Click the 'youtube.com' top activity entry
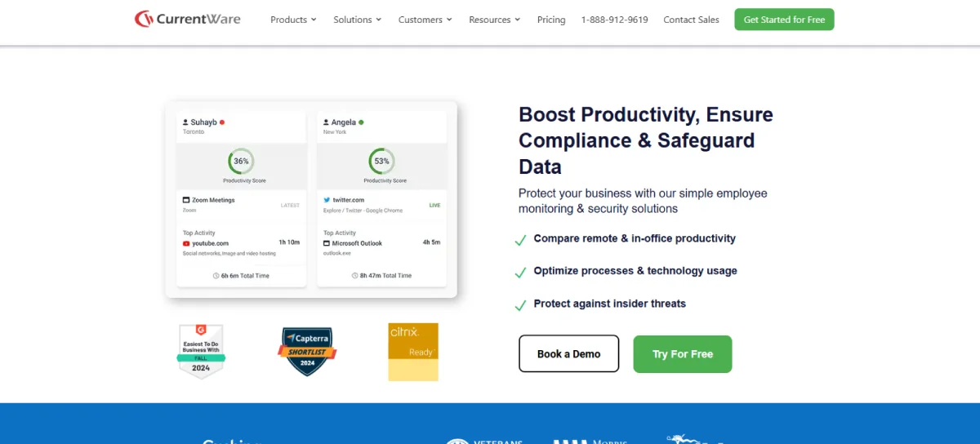 click(x=210, y=243)
